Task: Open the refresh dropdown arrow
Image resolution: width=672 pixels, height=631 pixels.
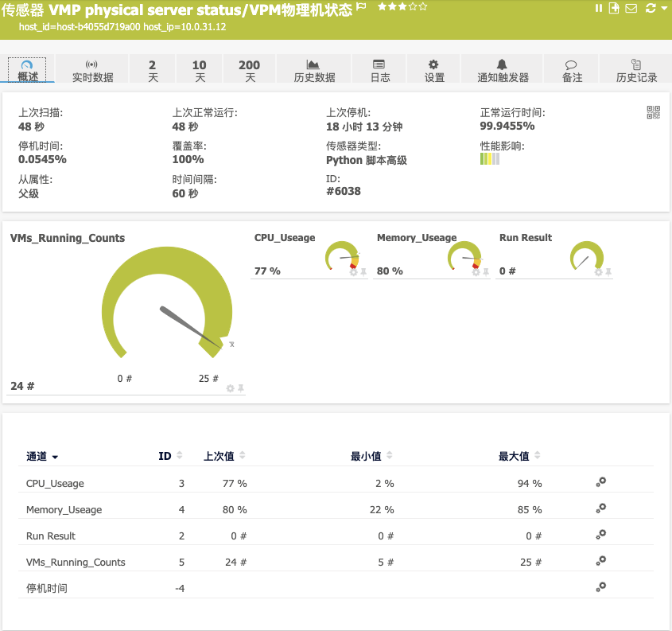Action: pos(664,8)
